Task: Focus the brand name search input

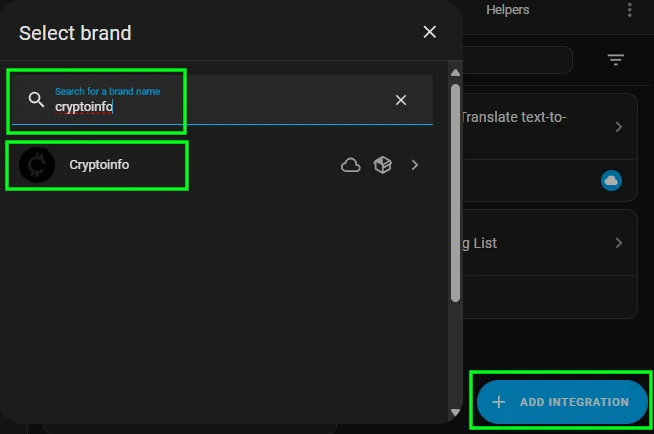Action: tap(222, 100)
